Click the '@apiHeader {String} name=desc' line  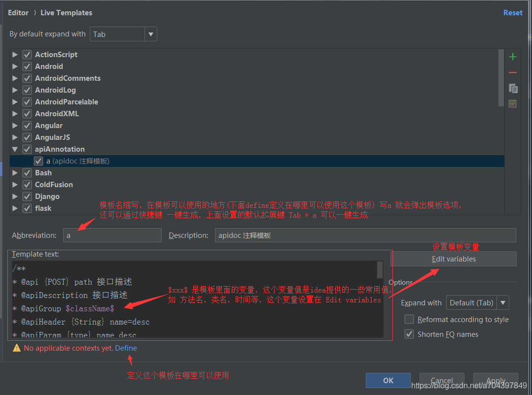(81, 322)
